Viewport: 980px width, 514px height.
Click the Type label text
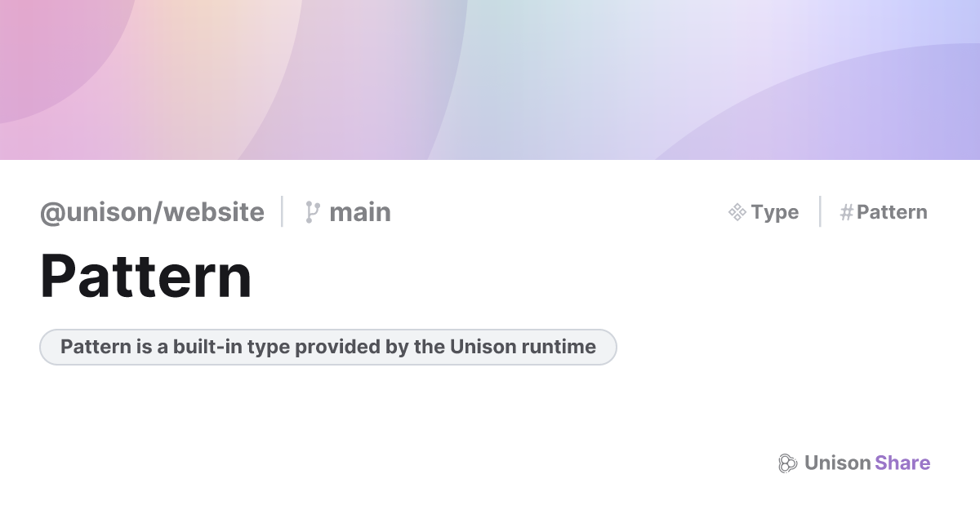pos(774,212)
